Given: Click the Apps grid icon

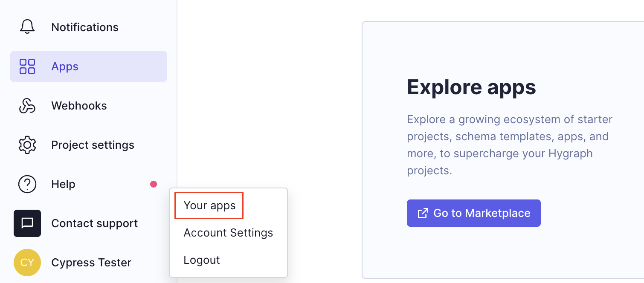Looking at the screenshot, I should [x=27, y=66].
